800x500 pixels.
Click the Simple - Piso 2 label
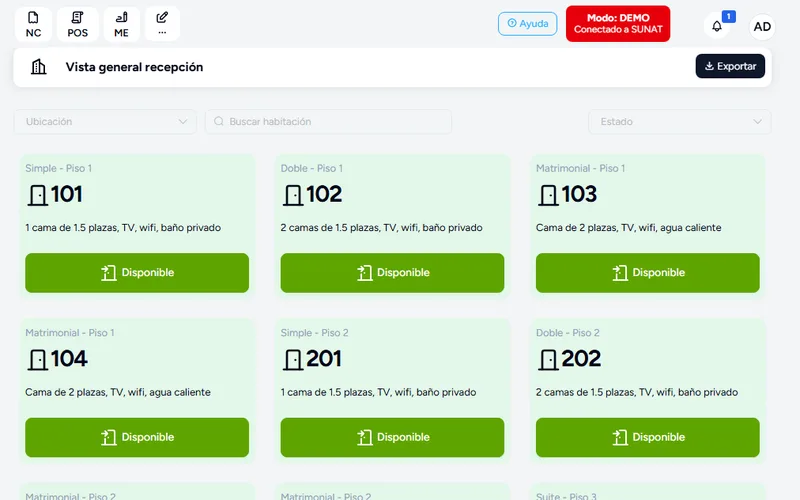click(314, 333)
